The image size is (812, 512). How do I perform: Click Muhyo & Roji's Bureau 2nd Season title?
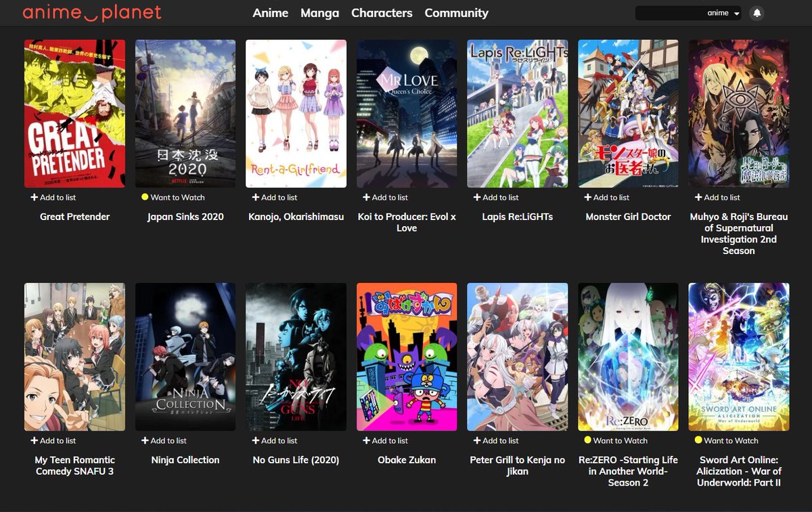point(739,234)
